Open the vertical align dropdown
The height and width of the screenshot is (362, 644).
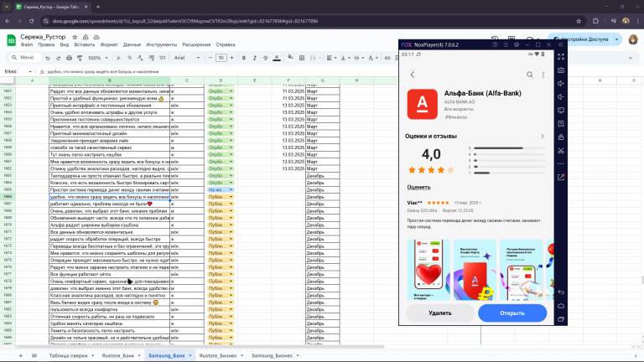tap(345, 58)
